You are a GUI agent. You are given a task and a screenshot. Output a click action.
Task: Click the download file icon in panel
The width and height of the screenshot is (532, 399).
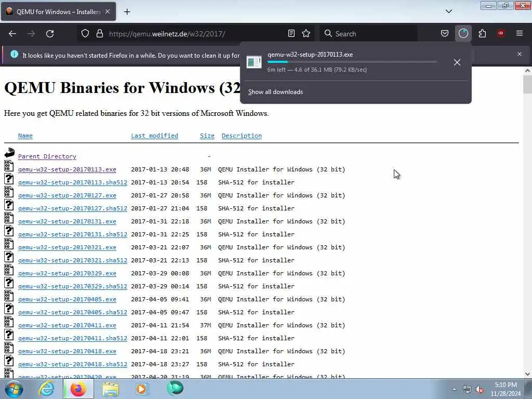click(254, 62)
